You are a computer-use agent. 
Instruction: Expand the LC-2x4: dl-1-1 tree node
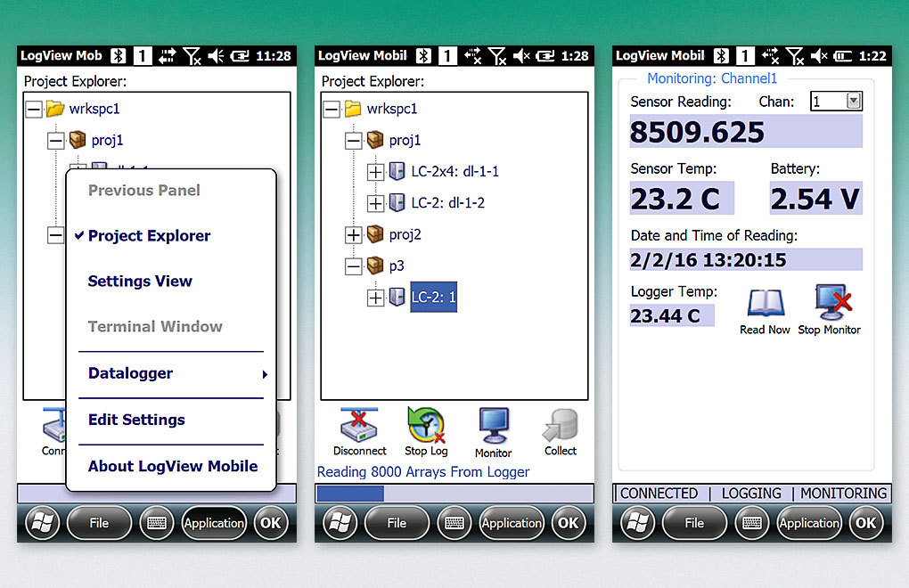point(375,171)
